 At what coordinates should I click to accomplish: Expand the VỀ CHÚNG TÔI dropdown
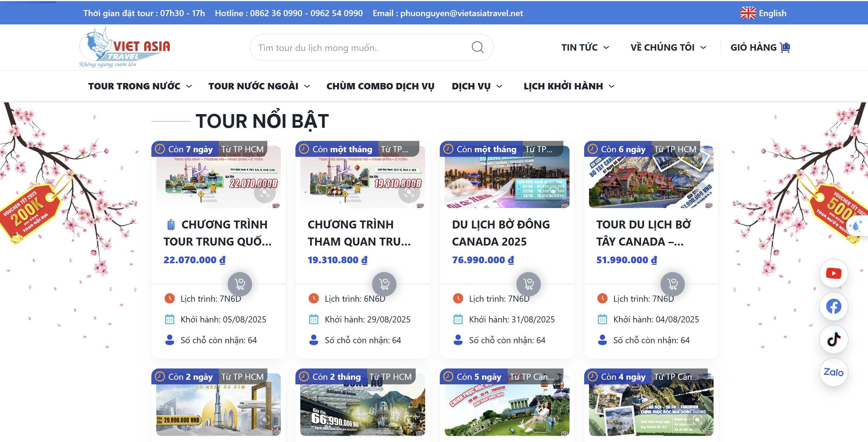click(x=668, y=48)
